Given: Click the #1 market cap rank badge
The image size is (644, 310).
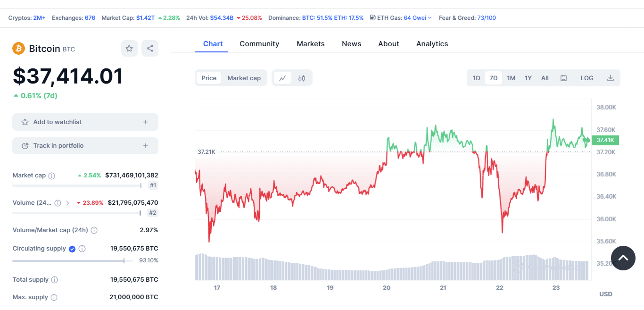Looking at the screenshot, I should click(153, 185).
